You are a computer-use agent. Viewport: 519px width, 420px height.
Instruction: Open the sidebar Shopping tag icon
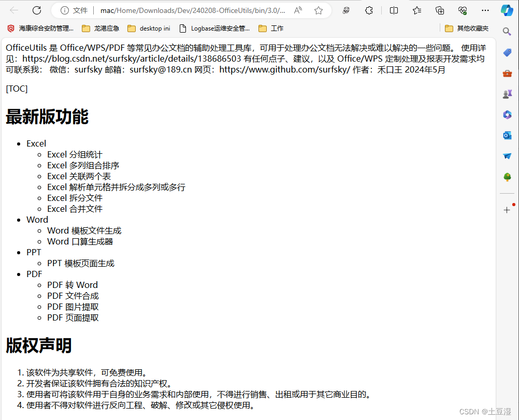pos(507,52)
